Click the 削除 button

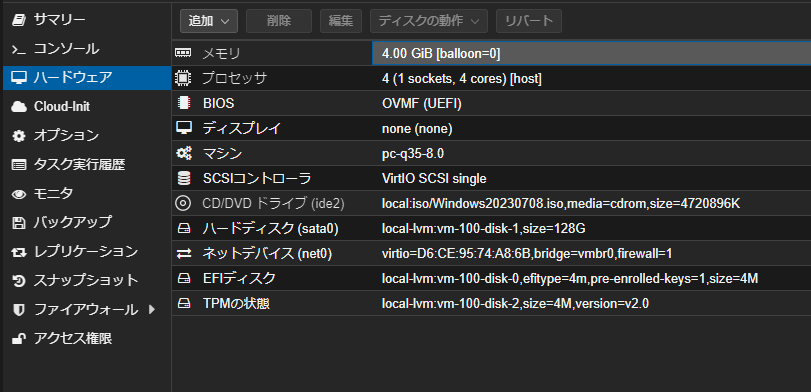click(x=279, y=21)
